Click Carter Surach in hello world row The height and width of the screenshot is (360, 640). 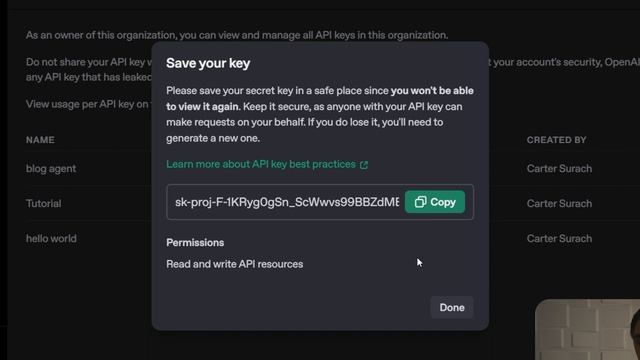coord(559,238)
